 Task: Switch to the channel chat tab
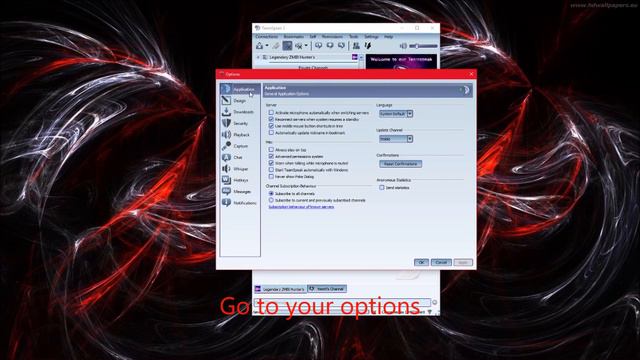pos(327,289)
